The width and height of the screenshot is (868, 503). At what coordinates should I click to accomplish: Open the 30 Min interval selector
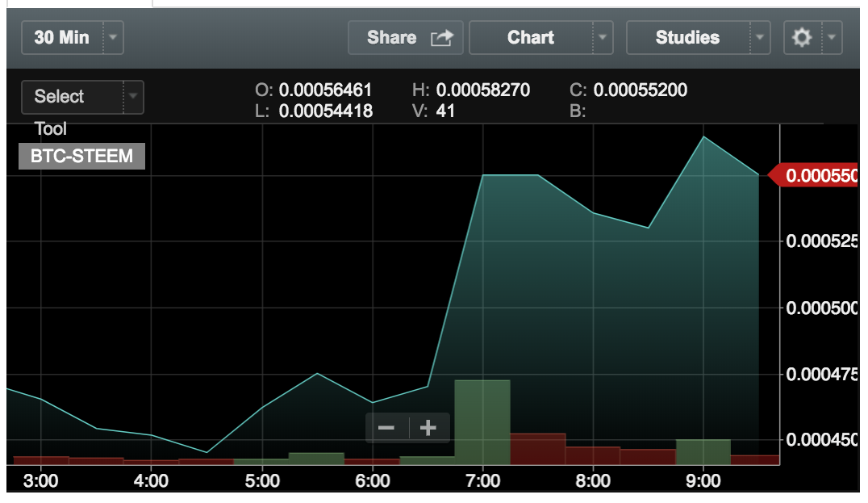tap(72, 38)
